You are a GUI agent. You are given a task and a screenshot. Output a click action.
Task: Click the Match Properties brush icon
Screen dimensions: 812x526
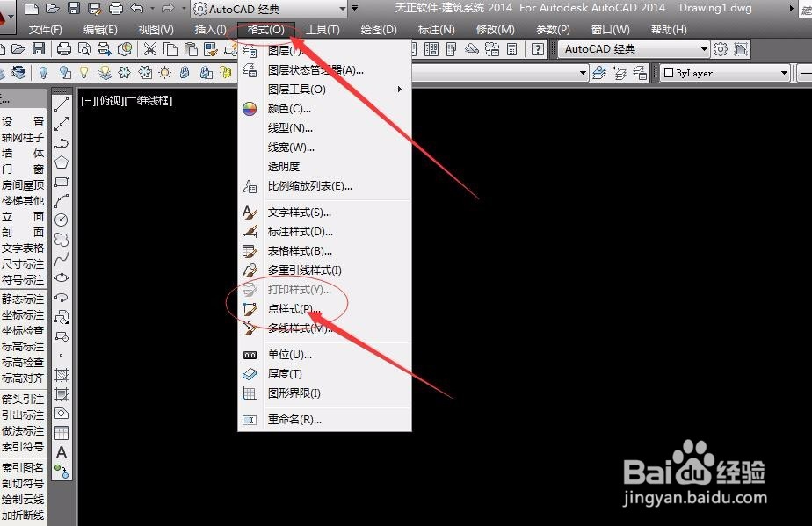[211, 49]
